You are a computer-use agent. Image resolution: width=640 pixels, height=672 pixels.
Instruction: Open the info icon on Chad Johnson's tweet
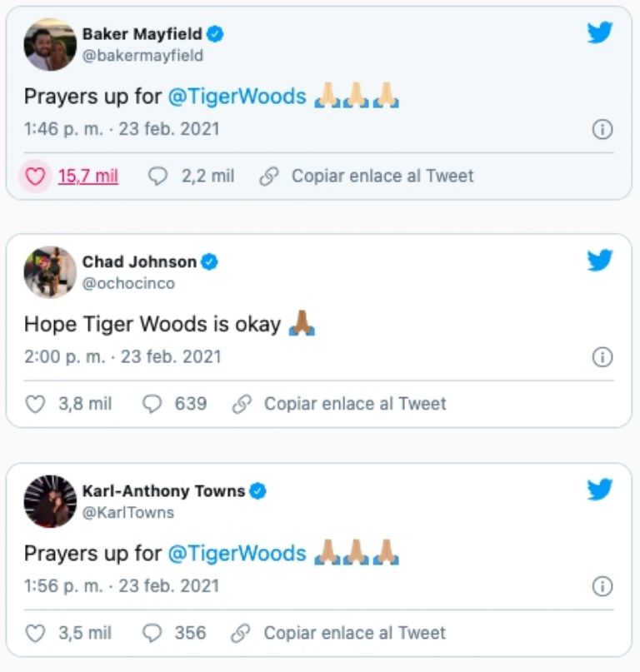pyautogui.click(x=602, y=357)
